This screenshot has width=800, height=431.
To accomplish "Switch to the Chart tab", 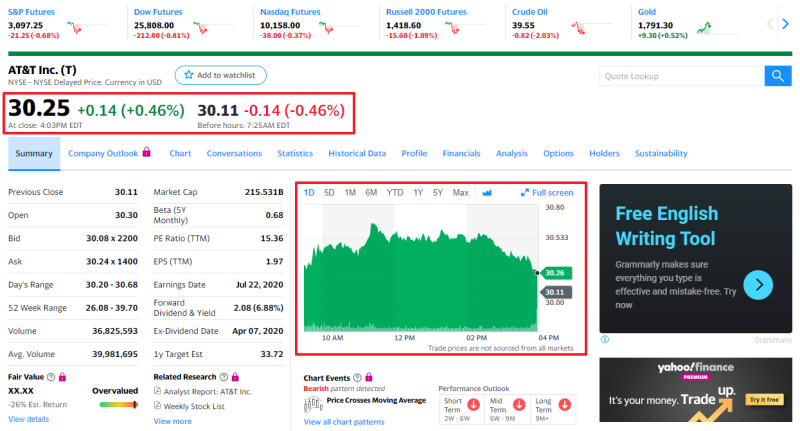I will click(180, 154).
